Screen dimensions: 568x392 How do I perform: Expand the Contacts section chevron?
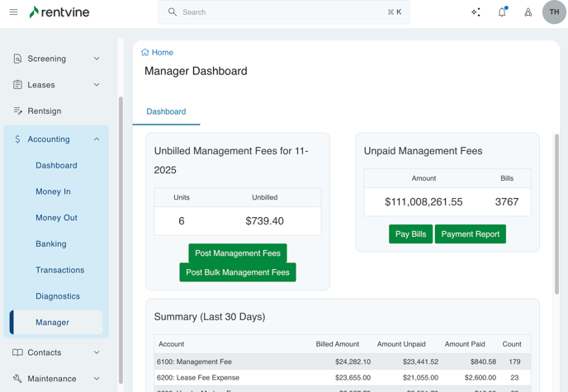click(97, 352)
